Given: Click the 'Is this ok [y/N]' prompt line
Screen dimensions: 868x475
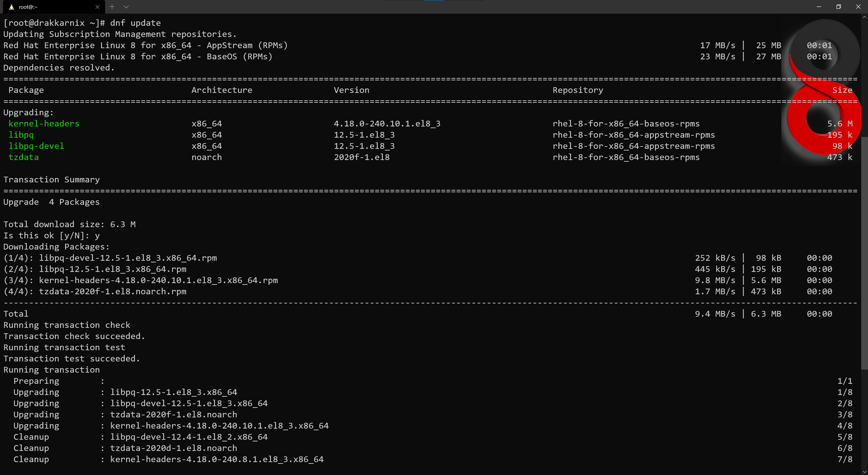Looking at the screenshot, I should point(52,236).
